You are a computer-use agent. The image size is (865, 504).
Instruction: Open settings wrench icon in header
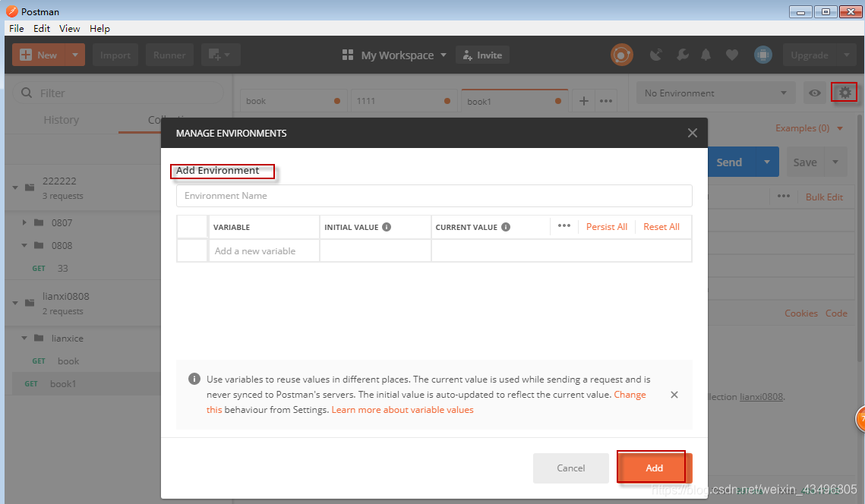[x=683, y=55]
